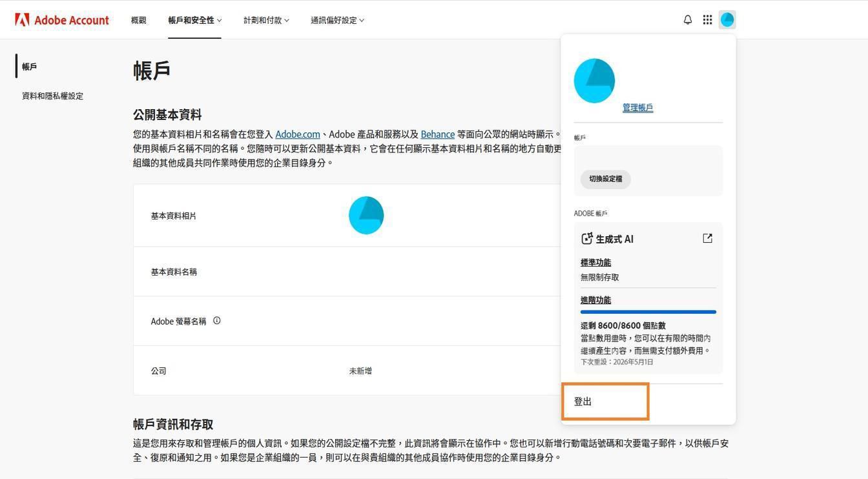Image resolution: width=868 pixels, height=479 pixels.
Task: Click 未新增 in the 公司 row
Action: point(360,371)
